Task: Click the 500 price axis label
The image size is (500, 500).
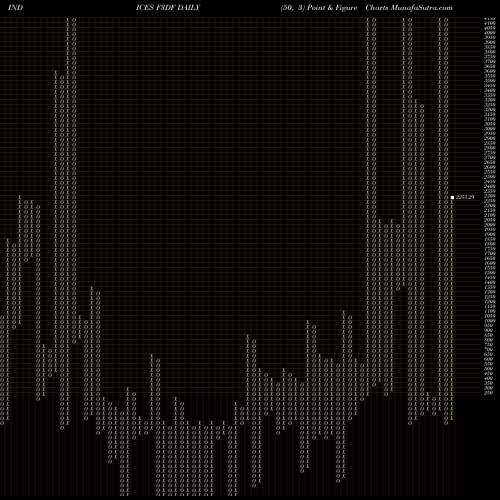Action: [488, 369]
